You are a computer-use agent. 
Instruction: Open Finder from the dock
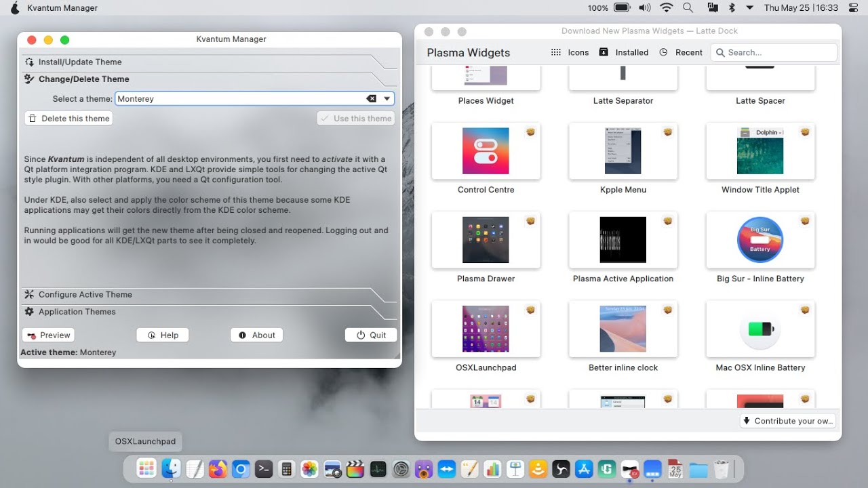click(171, 468)
